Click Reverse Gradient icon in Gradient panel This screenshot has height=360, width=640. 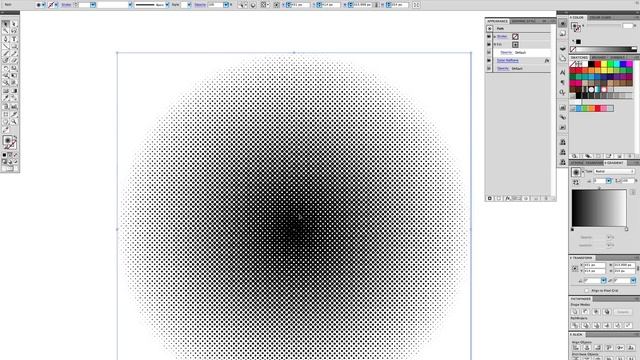point(576,181)
